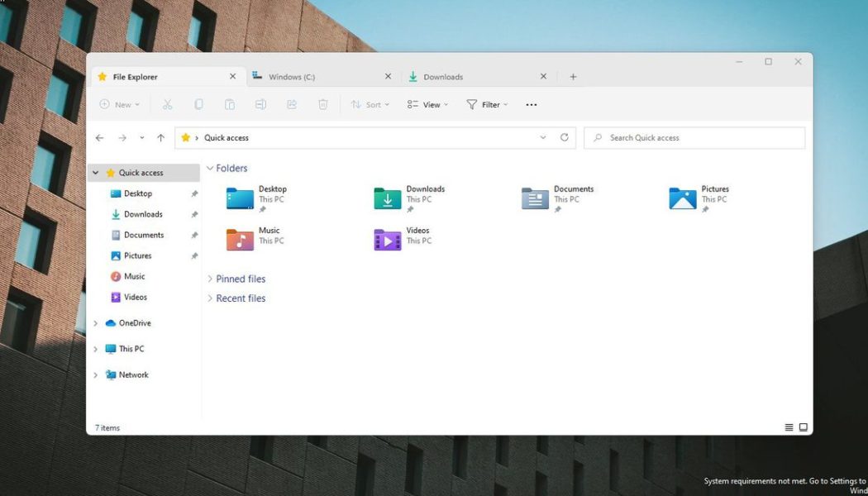The width and height of the screenshot is (868, 496).
Task: Unpin Downloads from Quick access
Action: tap(195, 214)
